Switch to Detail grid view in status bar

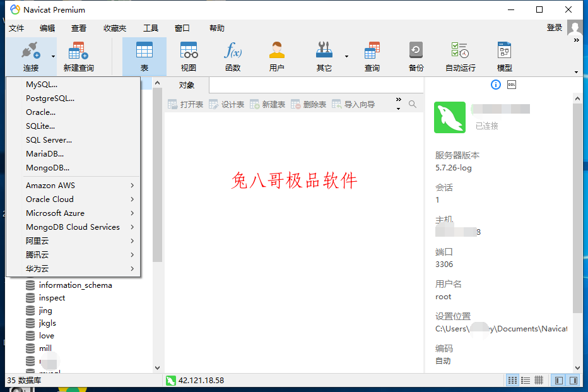click(539, 381)
